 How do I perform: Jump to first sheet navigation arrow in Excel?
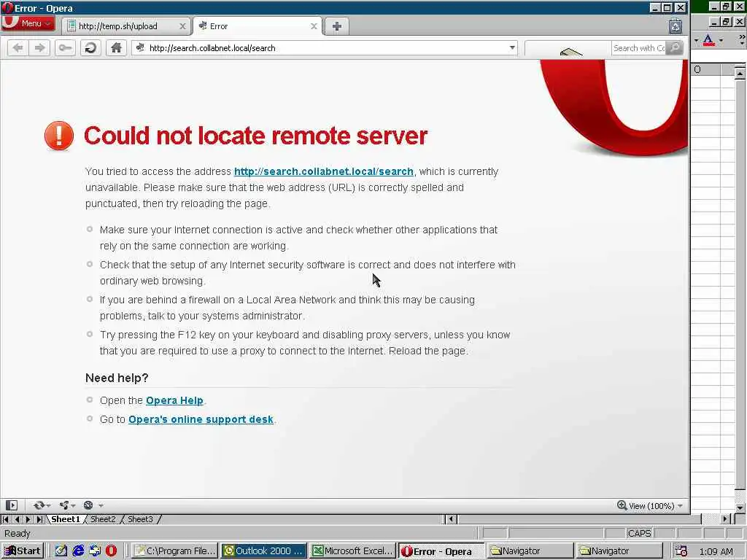(x=6, y=519)
